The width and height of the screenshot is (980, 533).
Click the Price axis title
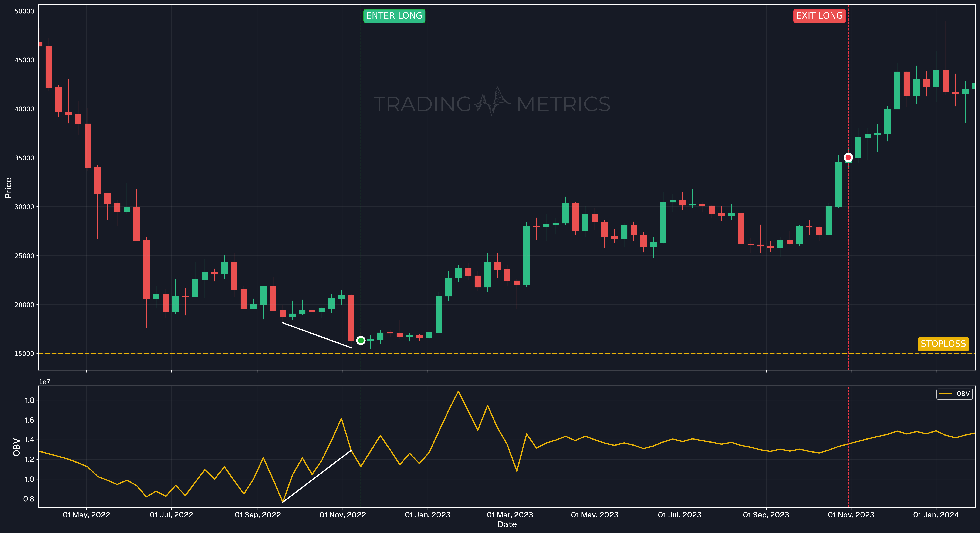(x=8, y=188)
